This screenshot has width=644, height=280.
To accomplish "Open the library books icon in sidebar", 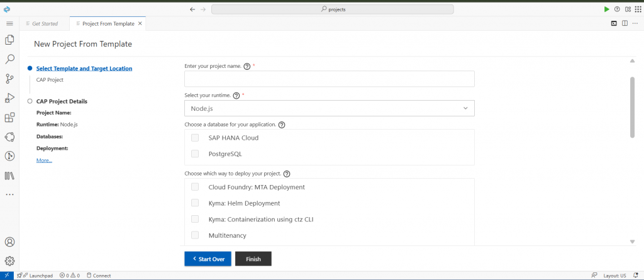I will 9,176.
